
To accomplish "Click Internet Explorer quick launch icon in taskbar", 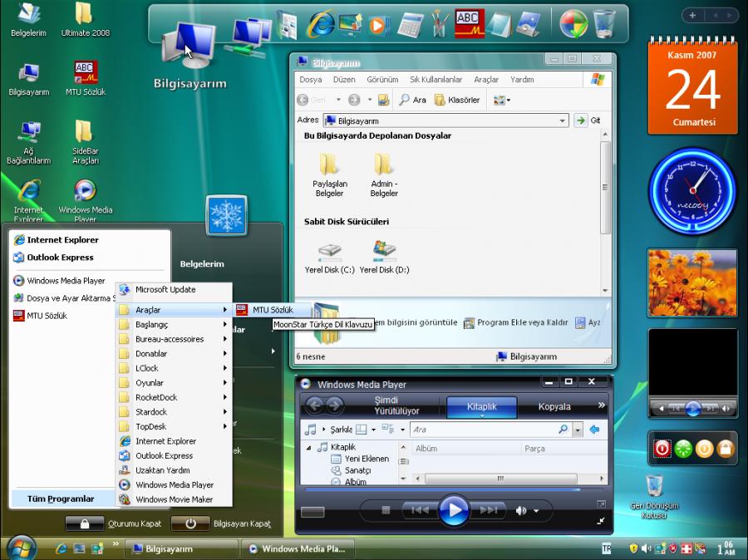I will tap(61, 548).
